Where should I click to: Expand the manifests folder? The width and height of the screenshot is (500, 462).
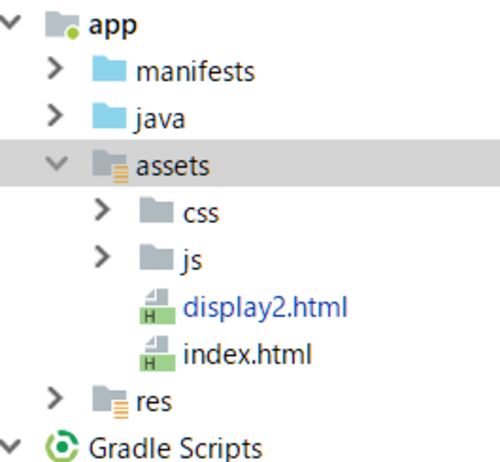(x=55, y=68)
